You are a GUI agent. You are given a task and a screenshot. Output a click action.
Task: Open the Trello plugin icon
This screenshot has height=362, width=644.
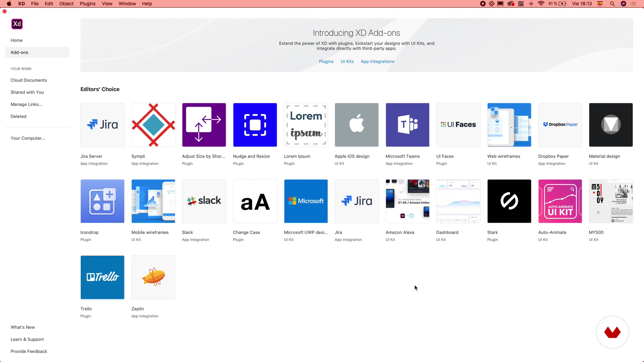[102, 277]
